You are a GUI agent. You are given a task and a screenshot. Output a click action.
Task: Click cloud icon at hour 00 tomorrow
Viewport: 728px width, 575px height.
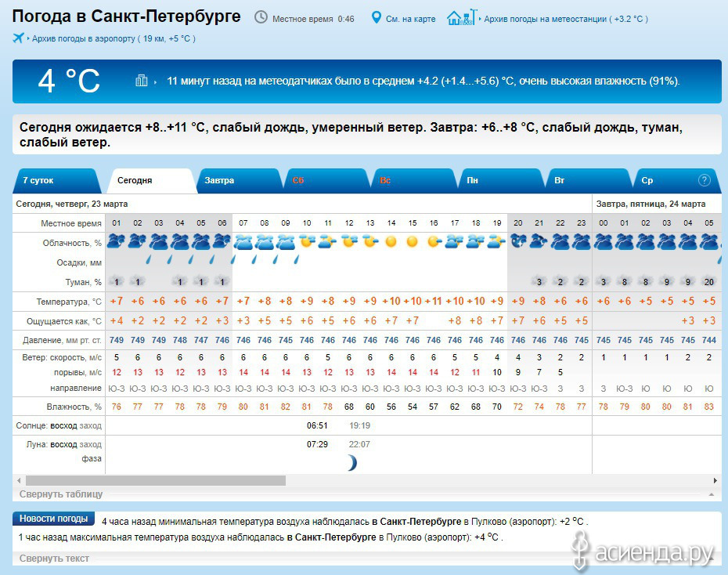point(603,241)
